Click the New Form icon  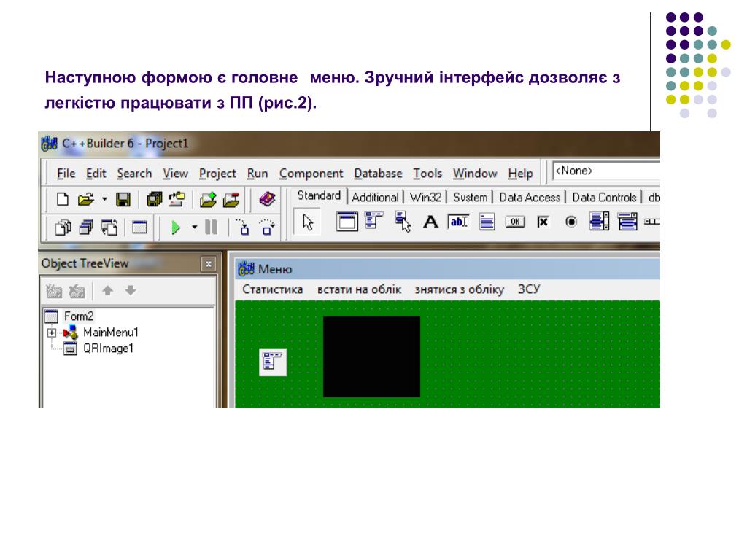pyautogui.click(x=139, y=227)
